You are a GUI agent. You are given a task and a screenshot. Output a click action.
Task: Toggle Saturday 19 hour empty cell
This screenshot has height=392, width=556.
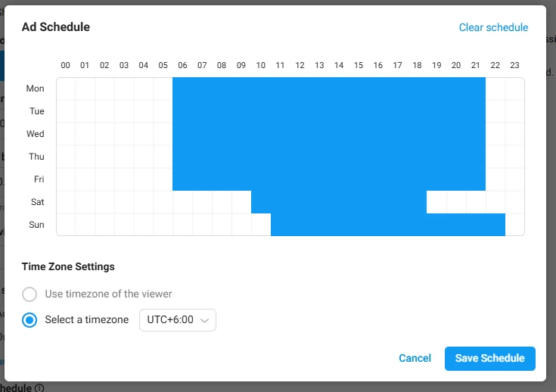437,202
